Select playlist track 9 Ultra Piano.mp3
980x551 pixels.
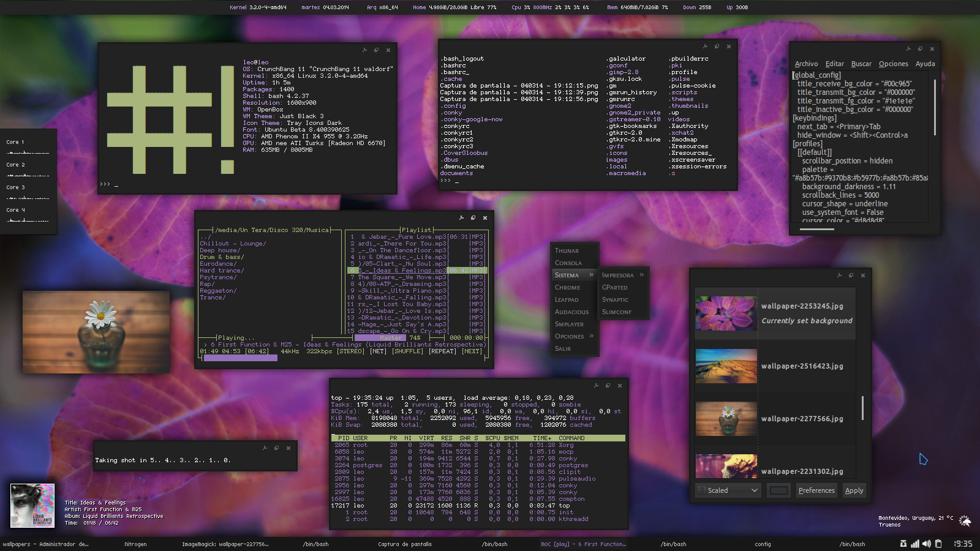417,291
